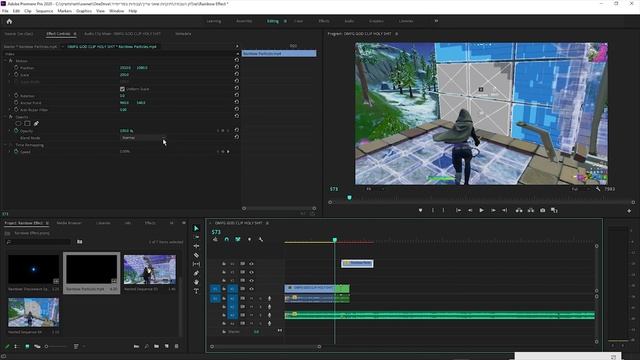Open the Window menu
The image size is (640, 360).
tap(116, 11)
